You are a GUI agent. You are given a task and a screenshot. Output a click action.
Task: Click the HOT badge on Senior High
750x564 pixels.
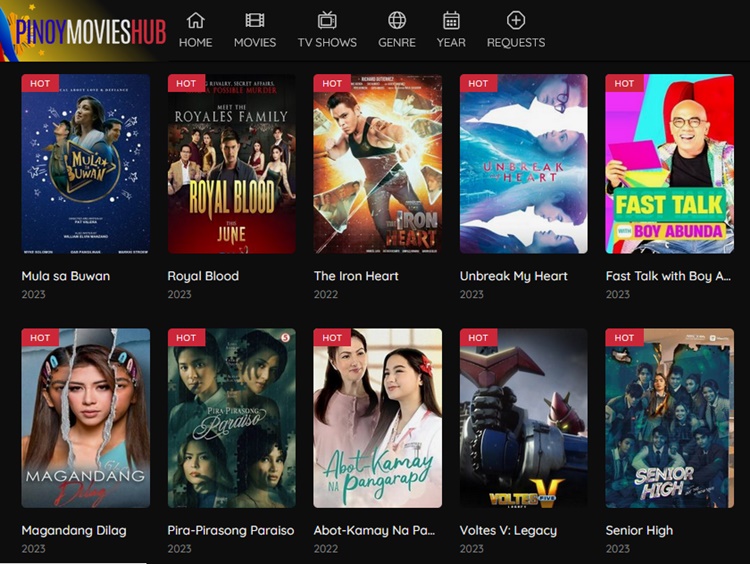624,338
